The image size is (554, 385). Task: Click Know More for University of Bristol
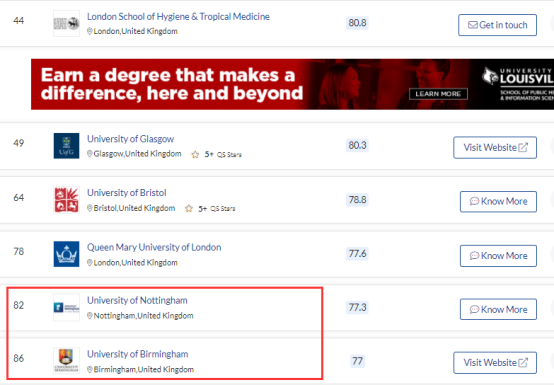[498, 202]
